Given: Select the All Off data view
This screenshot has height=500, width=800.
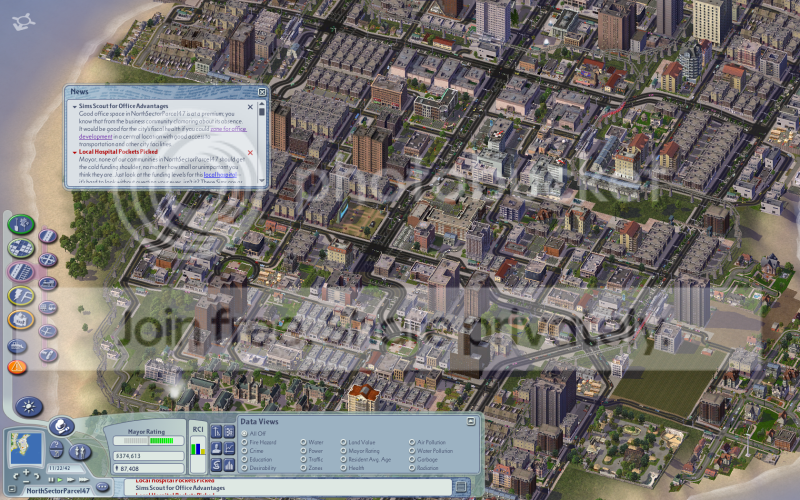Looking at the screenshot, I should (x=244, y=433).
